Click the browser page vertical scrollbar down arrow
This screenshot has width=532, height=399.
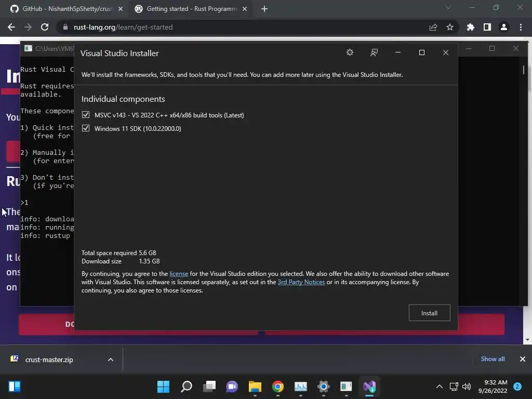[x=527, y=339]
